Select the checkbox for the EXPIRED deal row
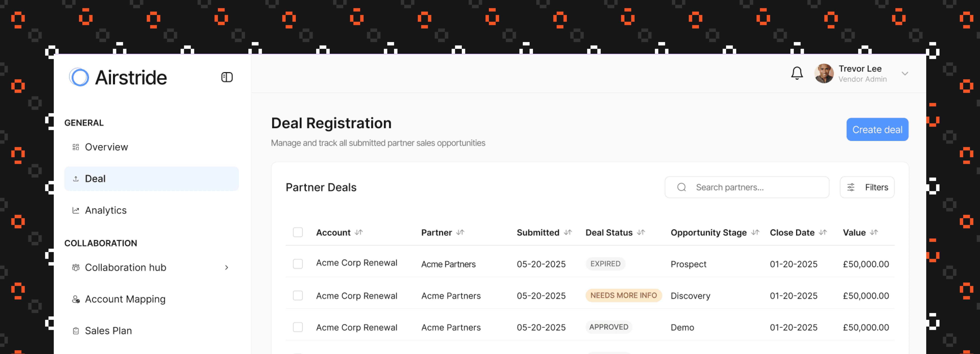The height and width of the screenshot is (354, 980). click(298, 263)
